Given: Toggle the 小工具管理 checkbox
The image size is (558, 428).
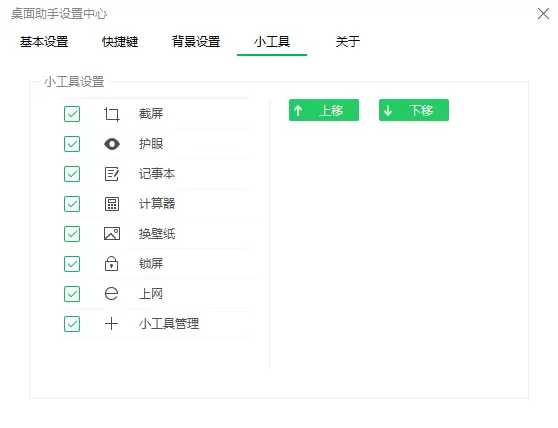Looking at the screenshot, I should click(x=72, y=324).
